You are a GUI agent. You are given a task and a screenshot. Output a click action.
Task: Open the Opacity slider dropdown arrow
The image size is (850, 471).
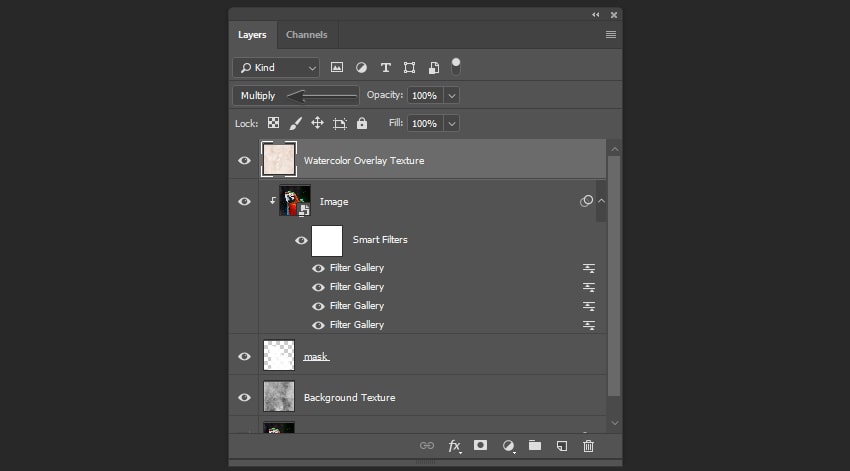pyautogui.click(x=452, y=95)
